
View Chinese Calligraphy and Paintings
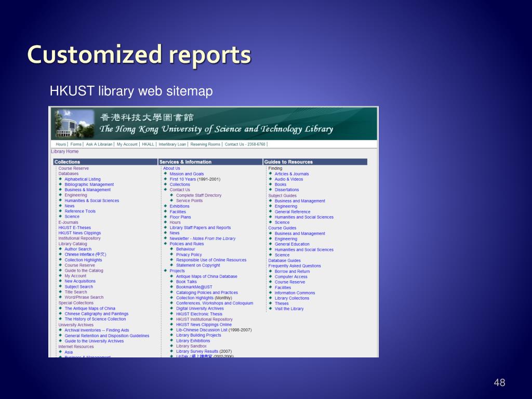96,314
